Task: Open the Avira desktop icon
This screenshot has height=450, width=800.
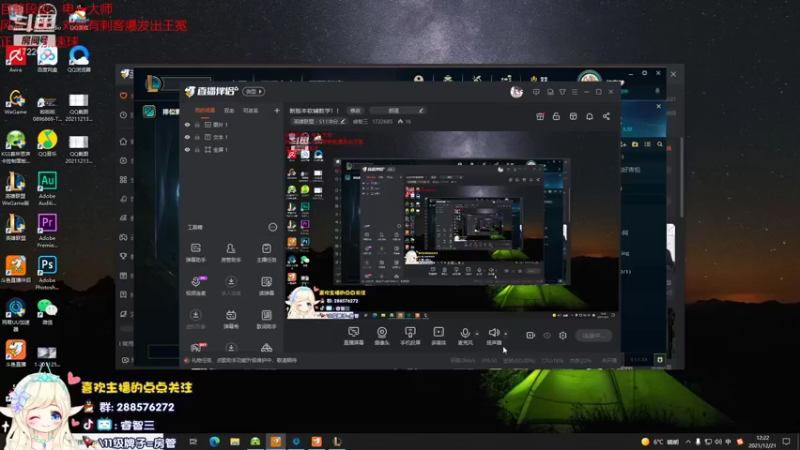Action: pos(15,58)
